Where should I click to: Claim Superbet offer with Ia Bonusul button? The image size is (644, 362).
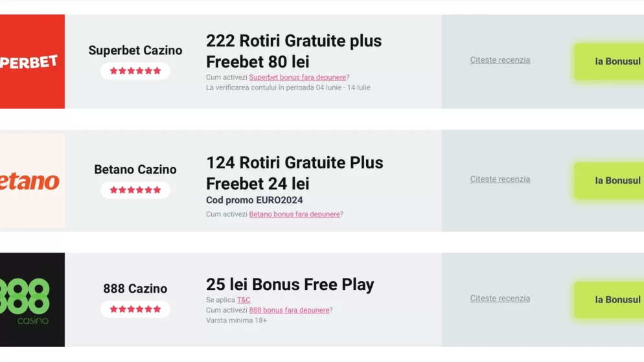coord(609,62)
